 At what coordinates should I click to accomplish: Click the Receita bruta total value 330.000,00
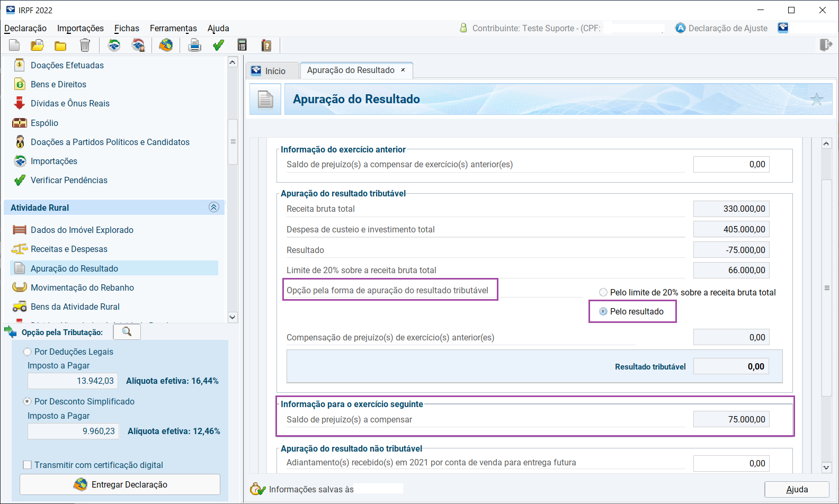click(x=731, y=209)
